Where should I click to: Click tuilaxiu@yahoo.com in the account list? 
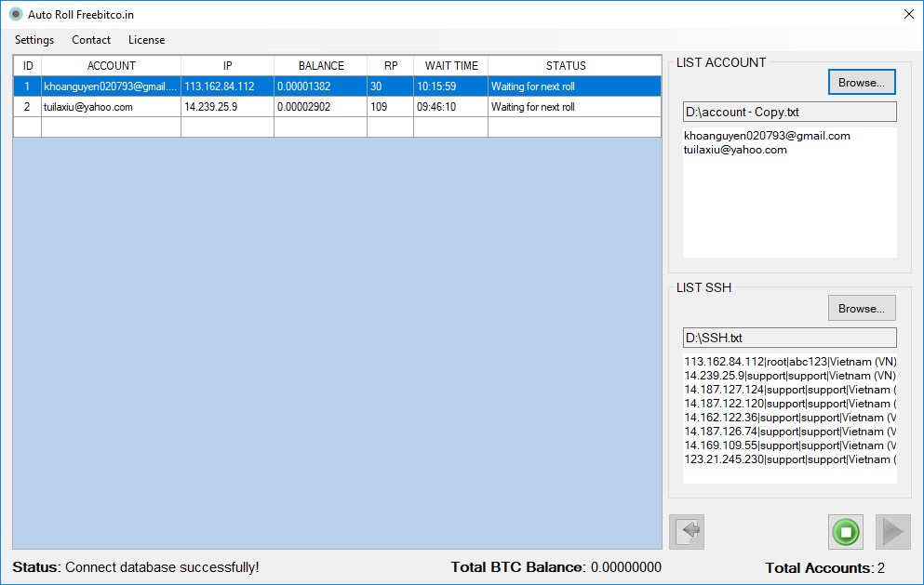click(x=735, y=150)
